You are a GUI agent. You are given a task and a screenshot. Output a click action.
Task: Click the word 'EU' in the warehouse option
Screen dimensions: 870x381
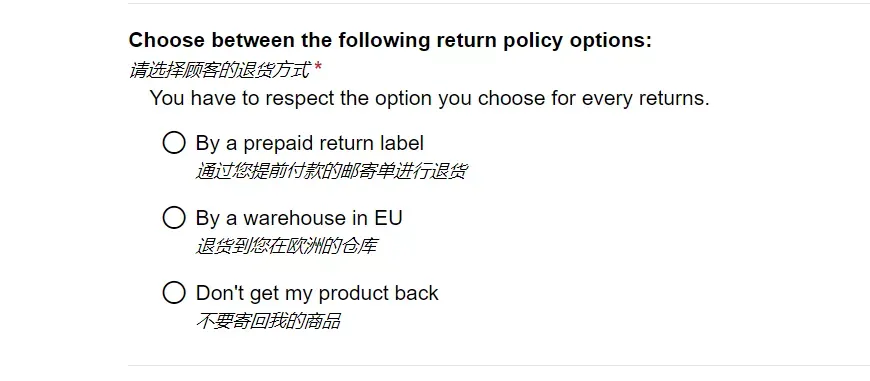[388, 218]
